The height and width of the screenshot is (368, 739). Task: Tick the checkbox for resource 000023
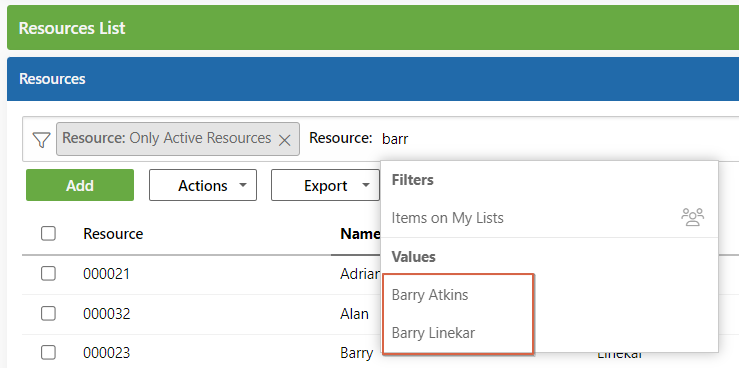(48, 352)
